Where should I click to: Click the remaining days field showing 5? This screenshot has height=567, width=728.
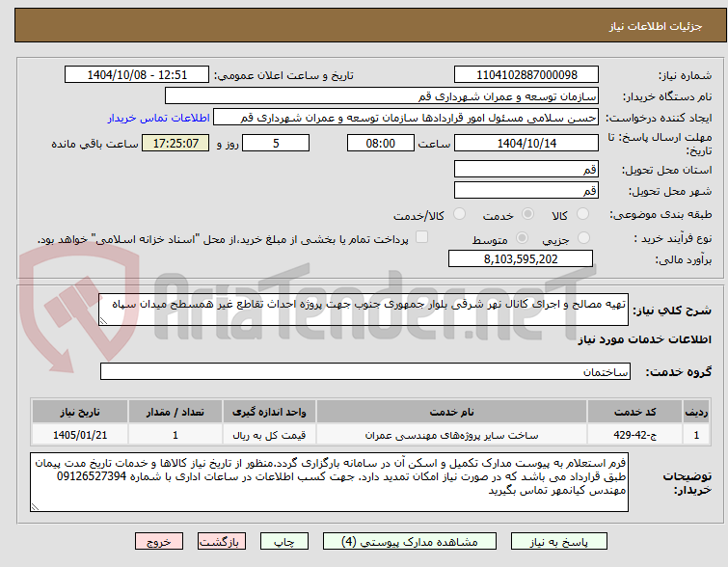276,143
